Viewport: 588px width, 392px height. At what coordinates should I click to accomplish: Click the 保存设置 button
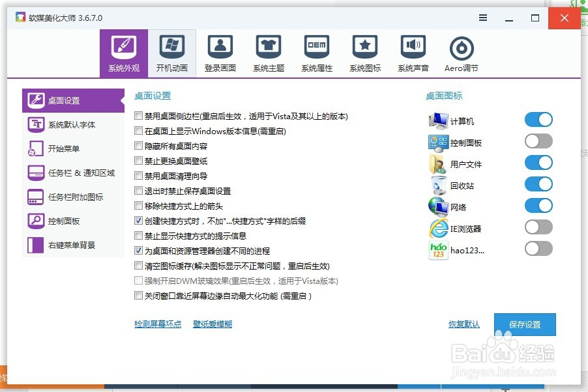525,324
